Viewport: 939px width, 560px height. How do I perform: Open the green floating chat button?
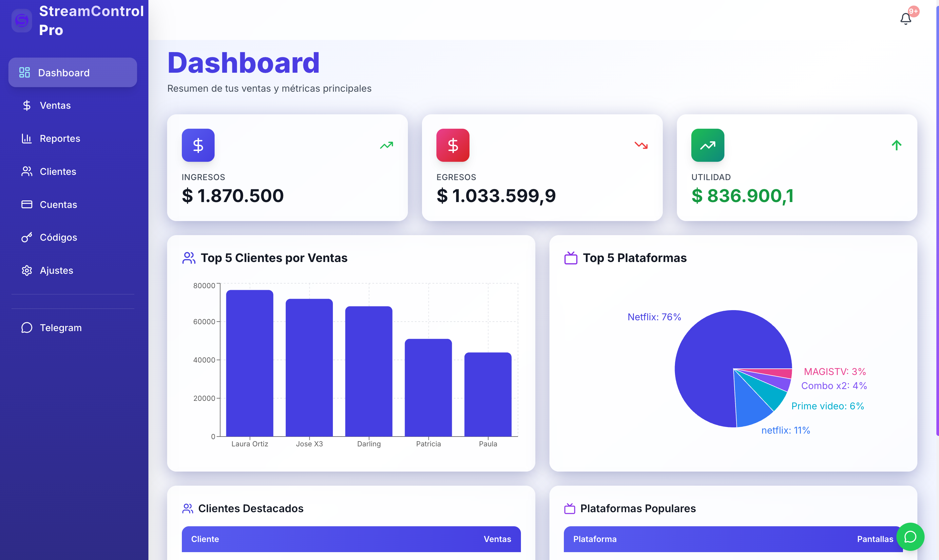click(910, 537)
